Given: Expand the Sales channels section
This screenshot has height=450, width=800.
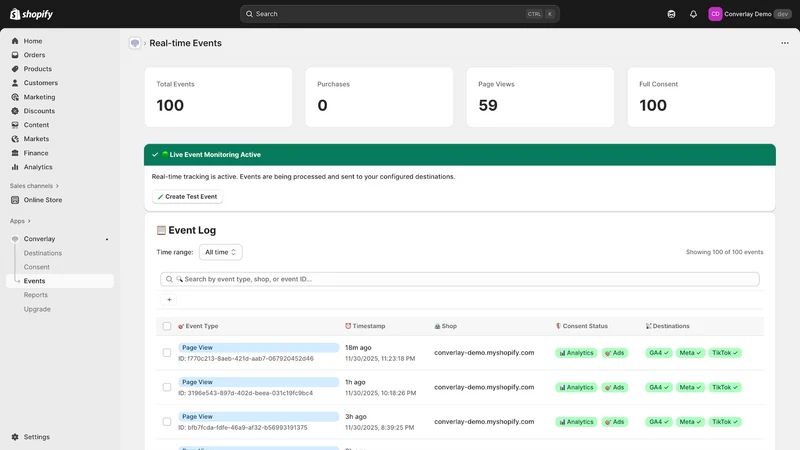Looking at the screenshot, I should (34, 186).
